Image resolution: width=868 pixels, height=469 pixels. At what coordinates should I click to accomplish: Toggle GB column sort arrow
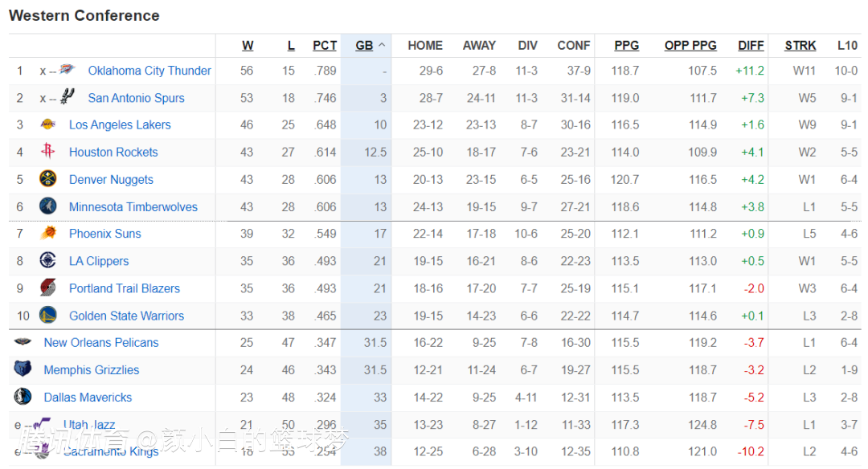pos(382,46)
